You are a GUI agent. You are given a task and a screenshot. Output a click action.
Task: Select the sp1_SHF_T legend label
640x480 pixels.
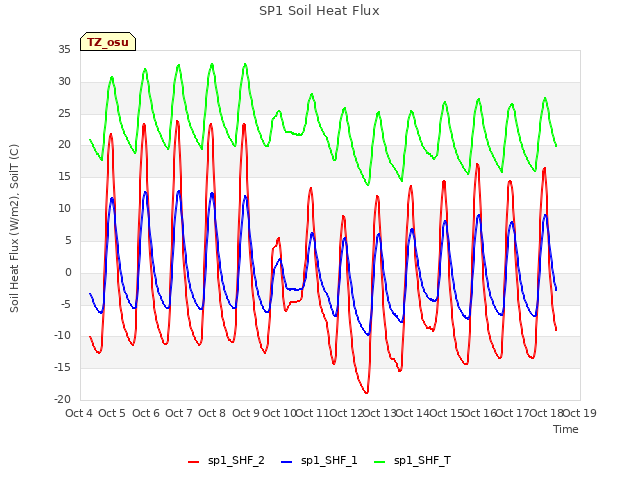[x=422, y=460]
